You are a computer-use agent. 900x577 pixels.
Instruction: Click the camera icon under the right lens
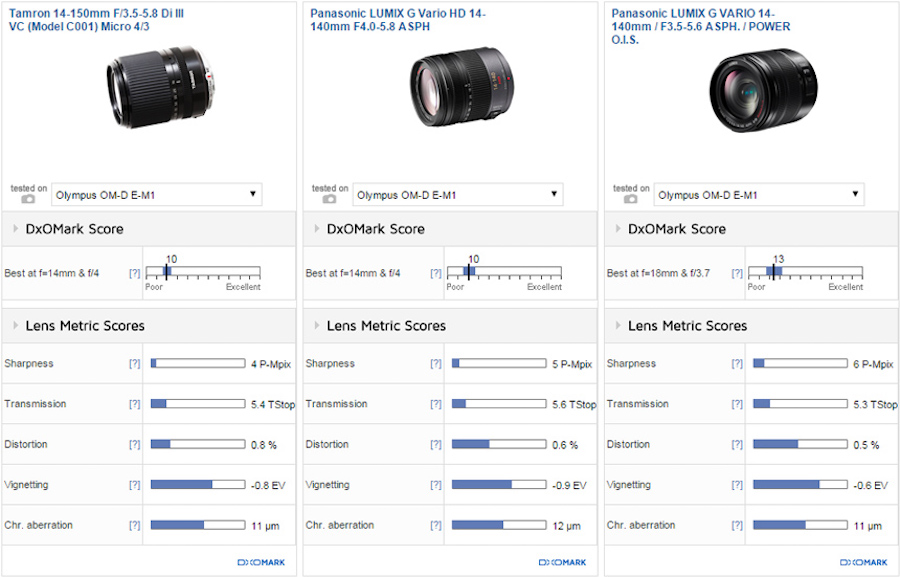[631, 199]
